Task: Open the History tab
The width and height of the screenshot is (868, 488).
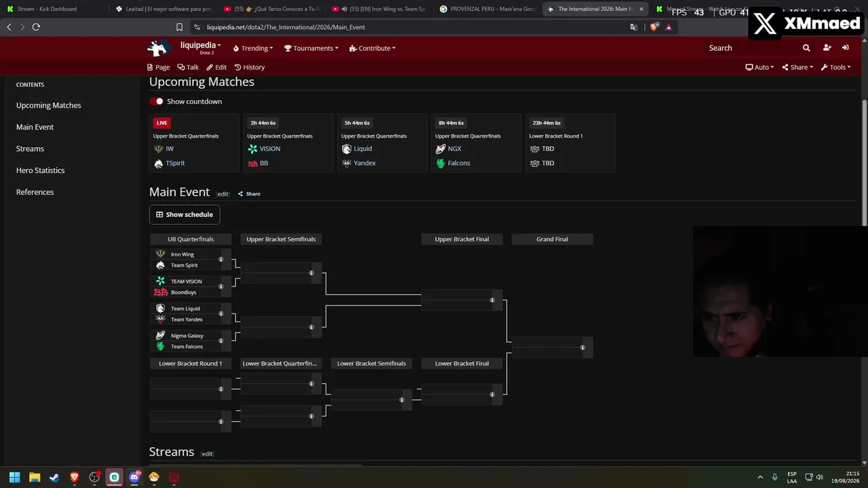Action: [x=250, y=67]
